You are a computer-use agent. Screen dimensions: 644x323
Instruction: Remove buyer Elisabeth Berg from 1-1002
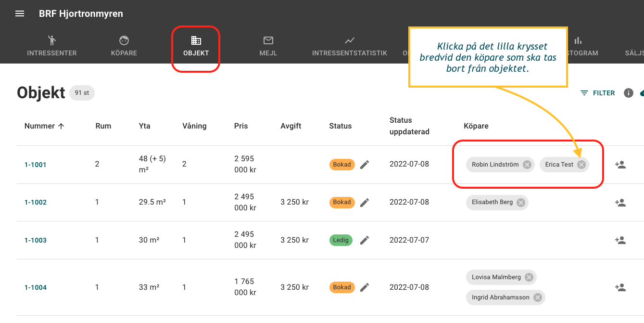click(521, 203)
